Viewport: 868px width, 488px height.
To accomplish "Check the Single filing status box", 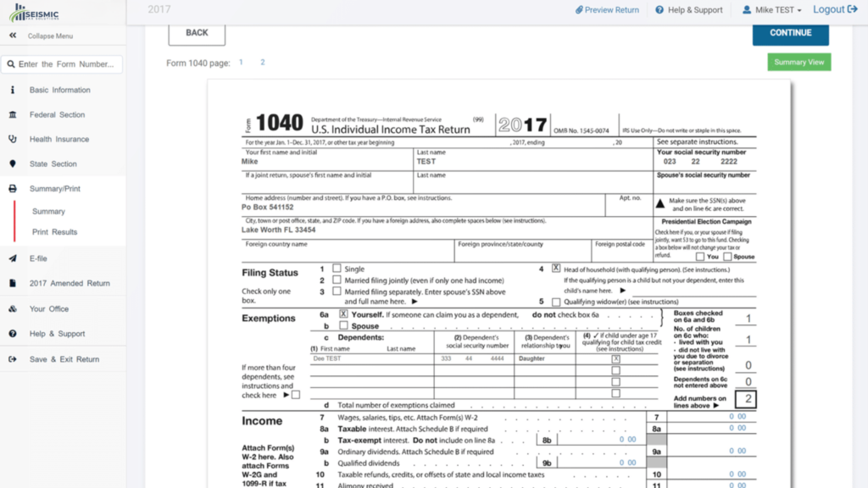I will (x=337, y=269).
